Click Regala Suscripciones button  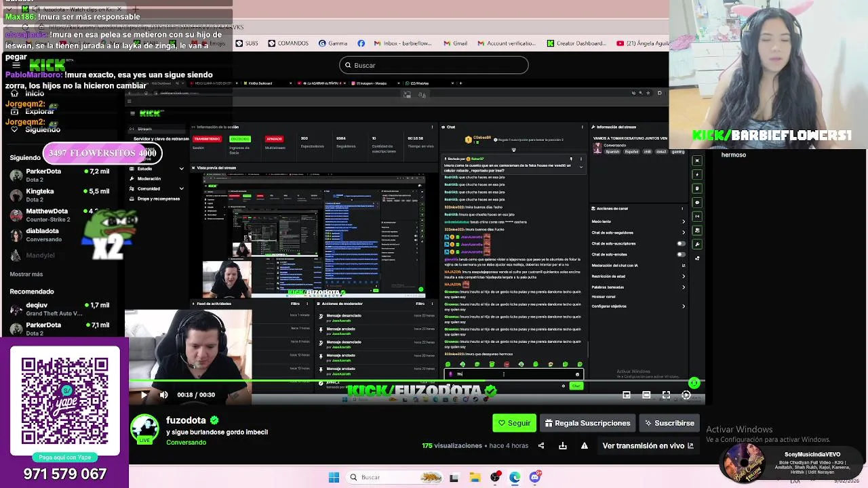click(x=587, y=423)
